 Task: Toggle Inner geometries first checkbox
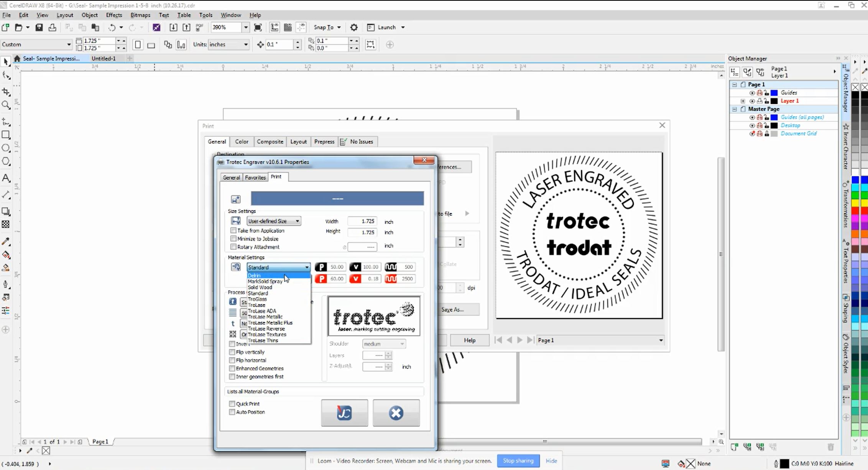pyautogui.click(x=232, y=376)
